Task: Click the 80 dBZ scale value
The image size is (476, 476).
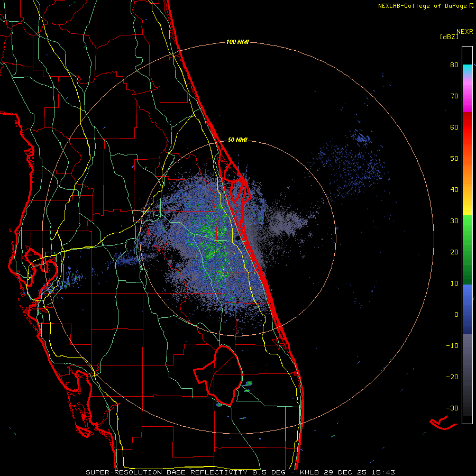Action: pos(454,65)
